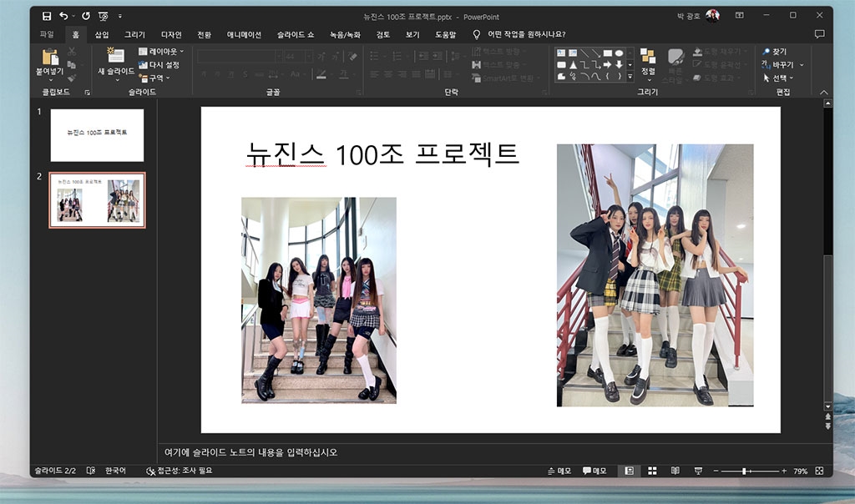Click the 붙여넣기 (Paste) clipboard icon
The height and width of the screenshot is (504, 855).
[x=49, y=57]
